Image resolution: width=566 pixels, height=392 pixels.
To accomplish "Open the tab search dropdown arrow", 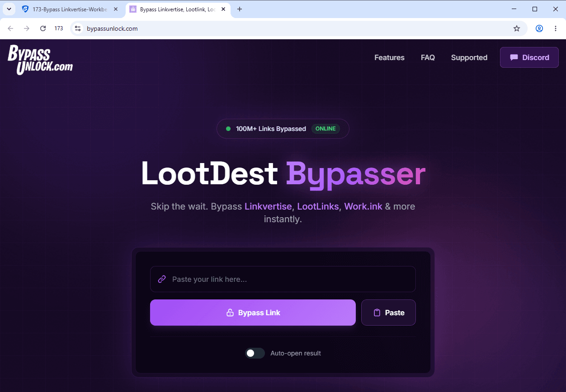I will (x=9, y=9).
